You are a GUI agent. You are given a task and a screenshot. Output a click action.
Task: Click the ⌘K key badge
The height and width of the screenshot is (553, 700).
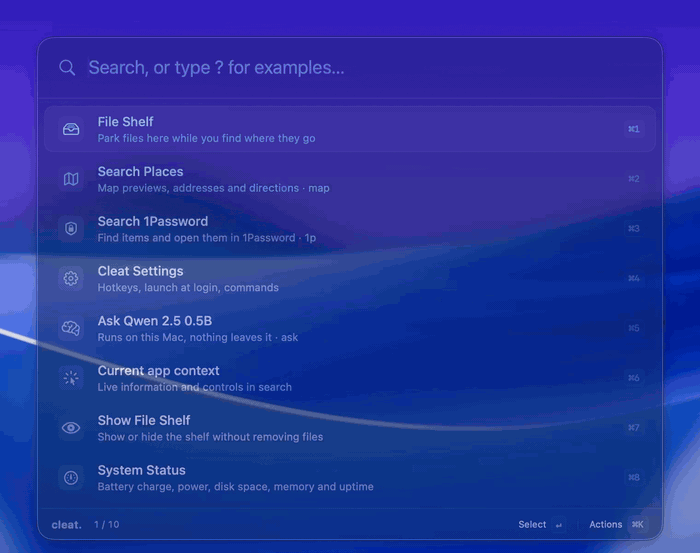(x=638, y=524)
